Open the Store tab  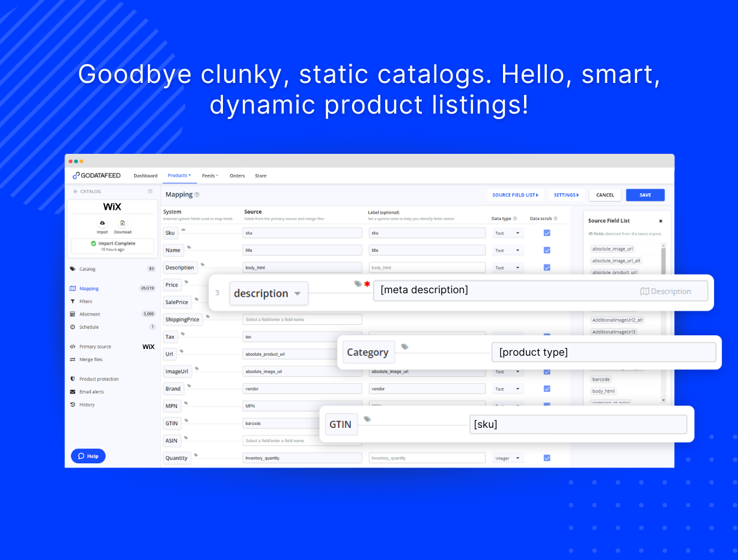[260, 175]
